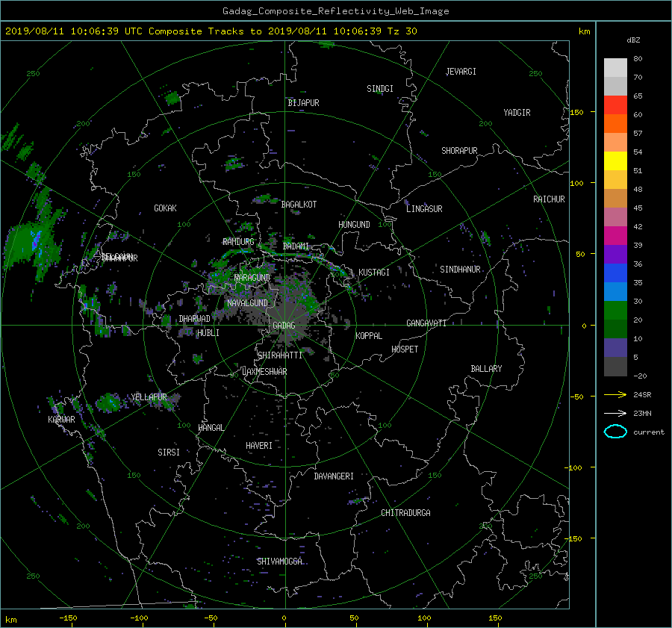Click the 'BADAMI' city label
Screen dimensions: 672x628
(x=296, y=246)
